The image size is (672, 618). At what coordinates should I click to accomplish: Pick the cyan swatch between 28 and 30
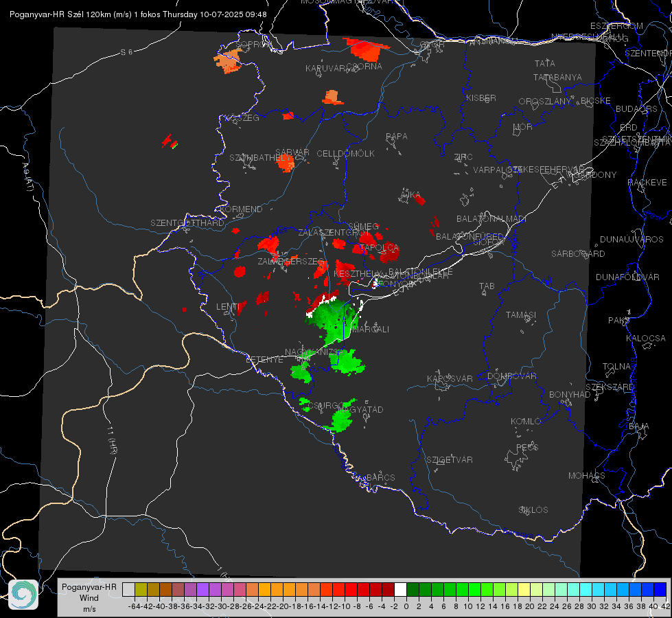coord(586,589)
